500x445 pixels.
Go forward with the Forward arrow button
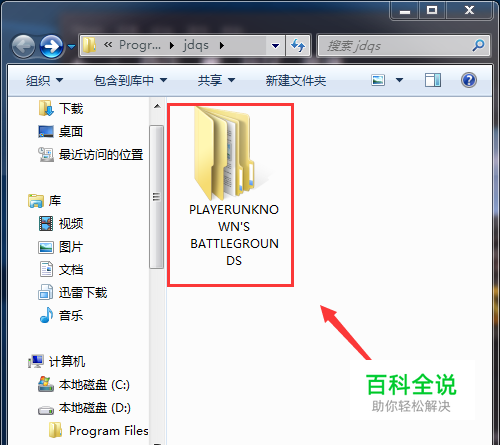(51, 46)
